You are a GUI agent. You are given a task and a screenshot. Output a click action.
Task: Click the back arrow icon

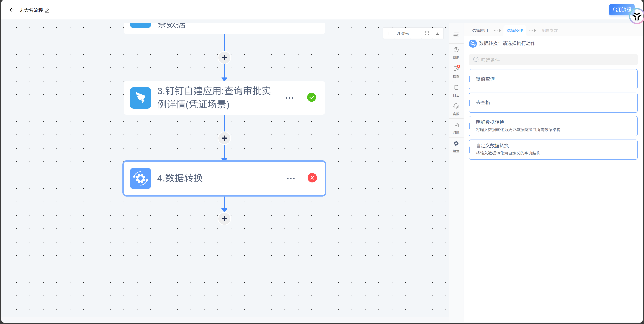tap(12, 10)
